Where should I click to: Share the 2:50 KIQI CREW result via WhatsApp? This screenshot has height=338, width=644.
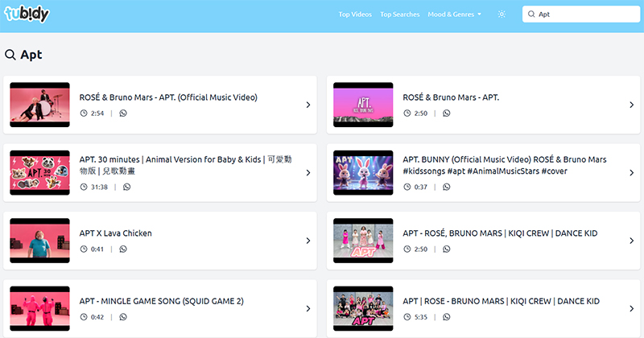point(447,249)
